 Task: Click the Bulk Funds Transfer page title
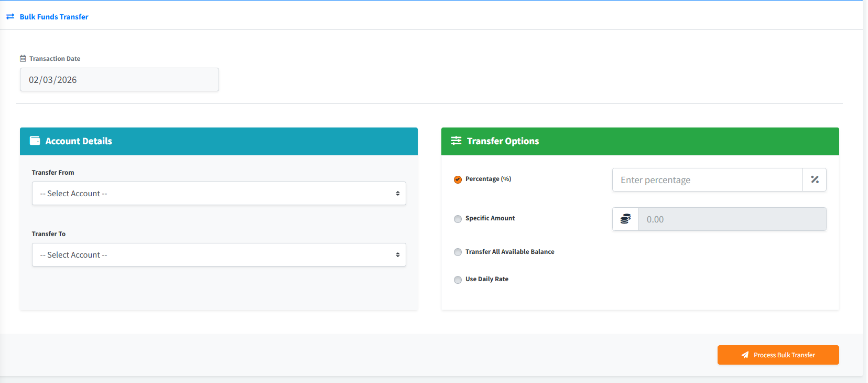54,17
